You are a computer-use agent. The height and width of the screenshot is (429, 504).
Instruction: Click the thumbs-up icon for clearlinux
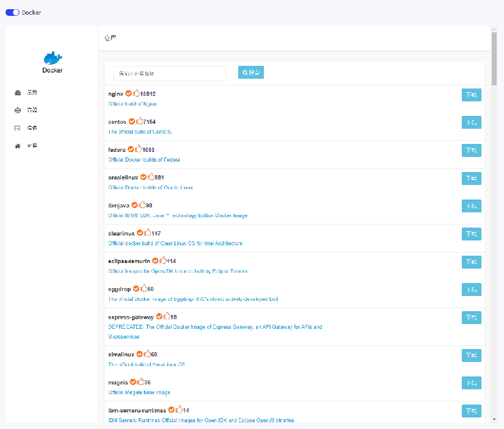tap(148, 233)
